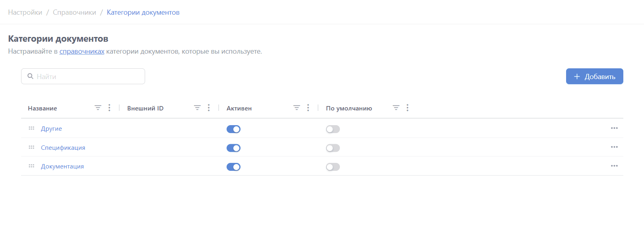Screen dimensions: 644x232
Task: Open the По умолчанию column three-dot menu
Action: [x=407, y=108]
